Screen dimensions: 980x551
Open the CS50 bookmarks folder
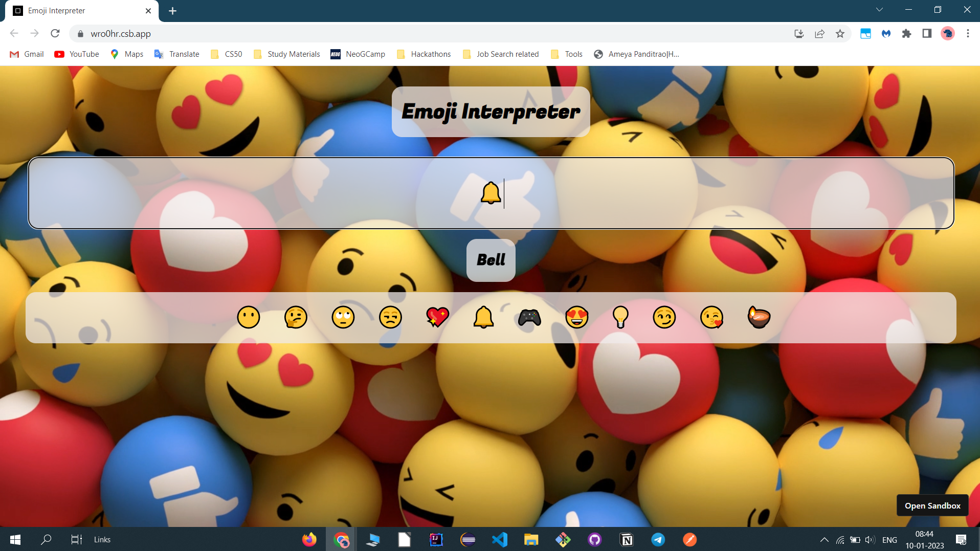click(x=227, y=54)
